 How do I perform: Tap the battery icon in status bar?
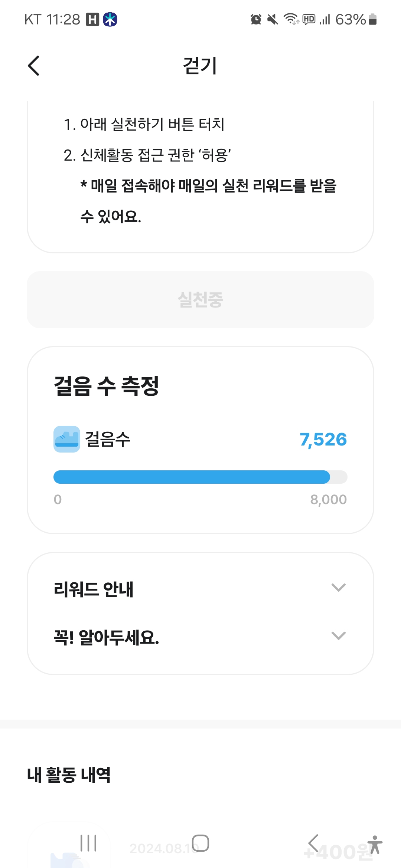[x=373, y=19]
